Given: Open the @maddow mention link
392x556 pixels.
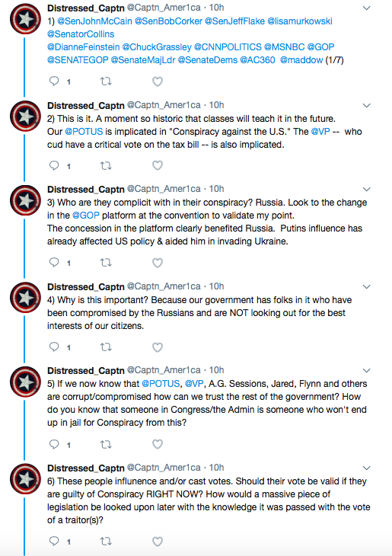Looking at the screenshot, I should click(x=301, y=60).
